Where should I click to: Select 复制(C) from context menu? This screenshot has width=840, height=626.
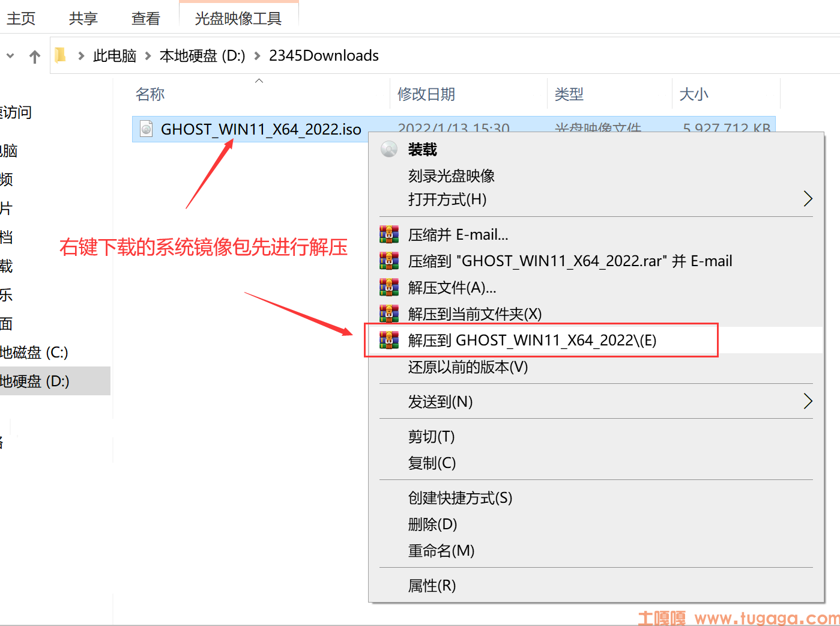tap(432, 463)
